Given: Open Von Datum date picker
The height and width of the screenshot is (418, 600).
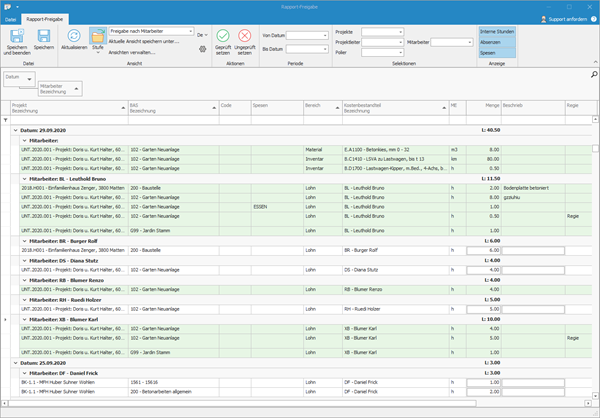Looking at the screenshot, I should [325, 36].
